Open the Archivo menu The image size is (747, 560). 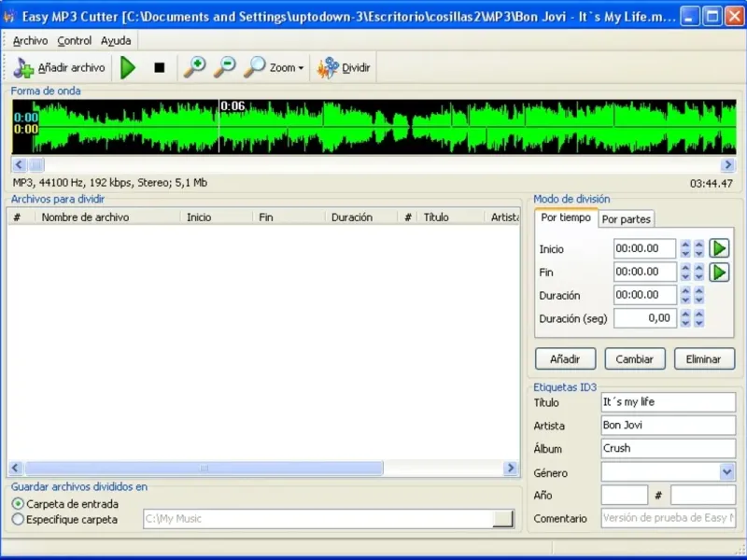pyautogui.click(x=30, y=41)
